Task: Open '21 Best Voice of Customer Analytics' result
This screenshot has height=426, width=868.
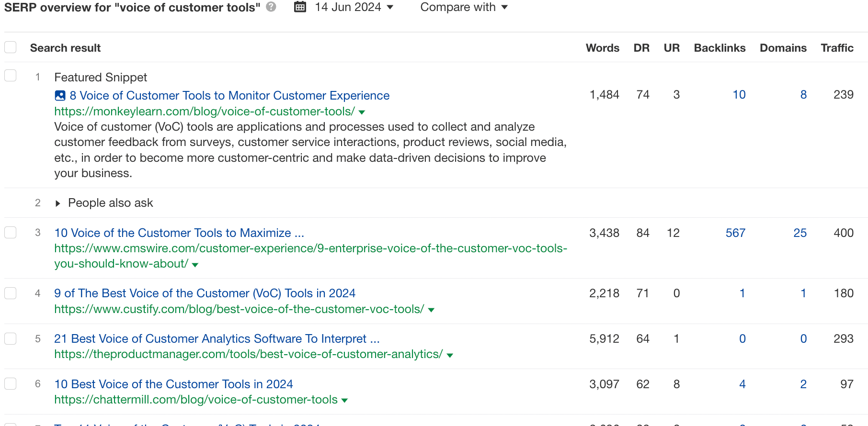Action: pos(217,339)
